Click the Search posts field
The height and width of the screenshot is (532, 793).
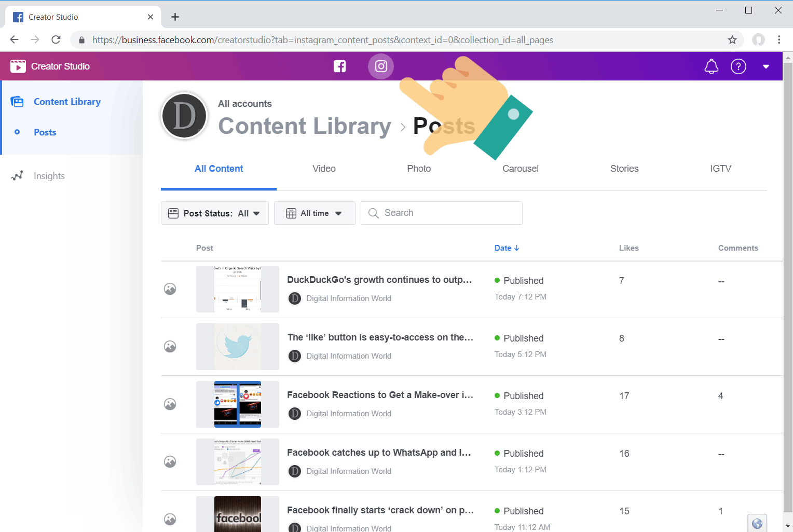(x=442, y=213)
